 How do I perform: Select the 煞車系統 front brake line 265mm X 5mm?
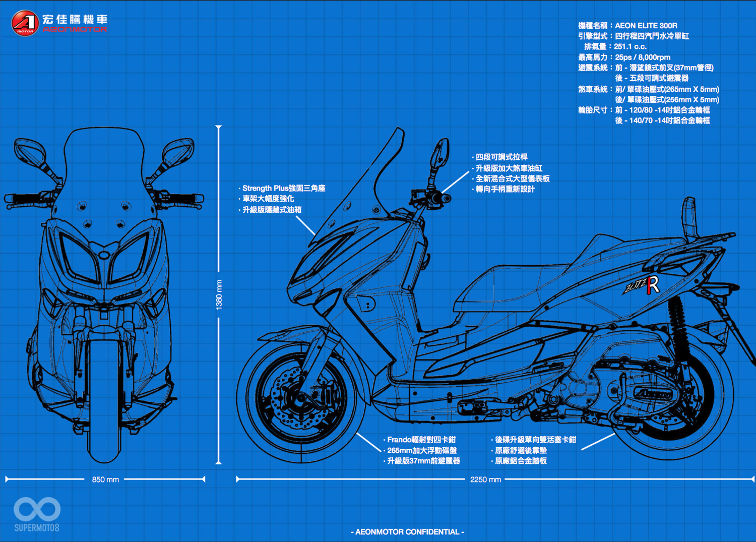[649, 89]
